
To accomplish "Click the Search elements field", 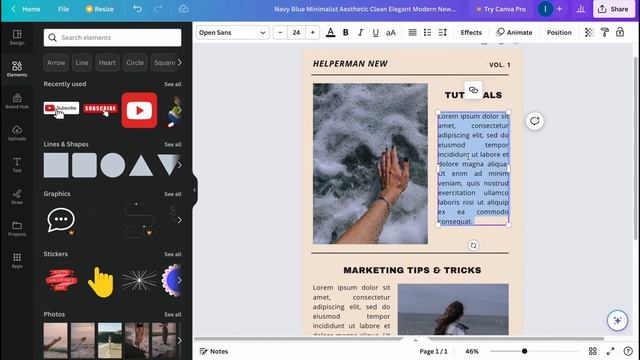I will click(113, 38).
